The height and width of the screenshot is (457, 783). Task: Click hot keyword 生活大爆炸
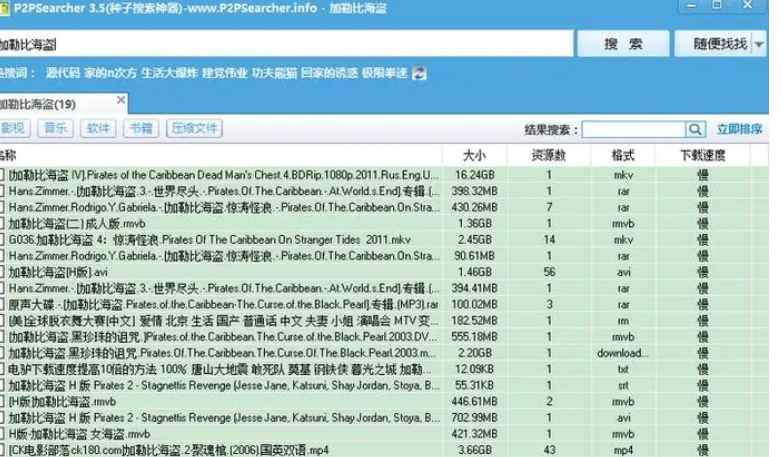(x=169, y=73)
